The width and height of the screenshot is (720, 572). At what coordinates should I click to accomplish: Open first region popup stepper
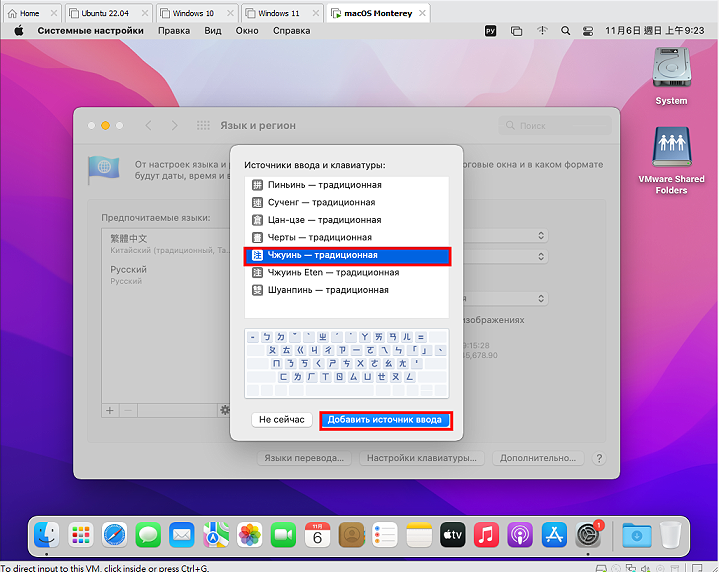click(x=541, y=236)
